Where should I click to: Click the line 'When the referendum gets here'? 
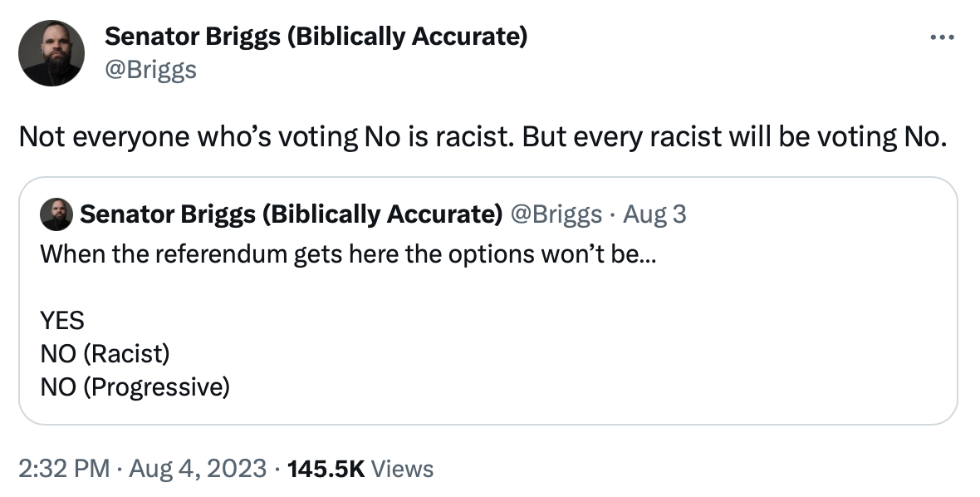pos(347,253)
